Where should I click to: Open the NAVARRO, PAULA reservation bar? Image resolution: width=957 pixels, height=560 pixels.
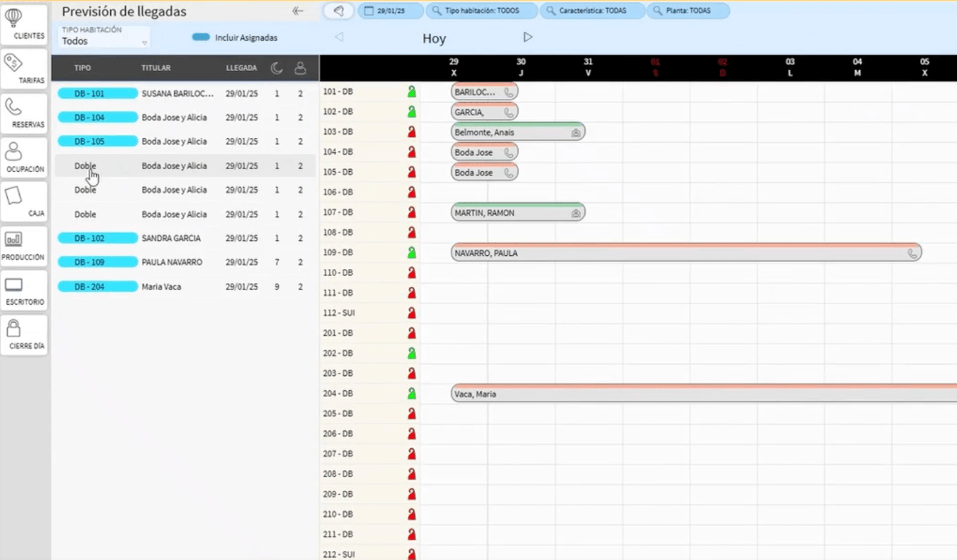click(686, 253)
